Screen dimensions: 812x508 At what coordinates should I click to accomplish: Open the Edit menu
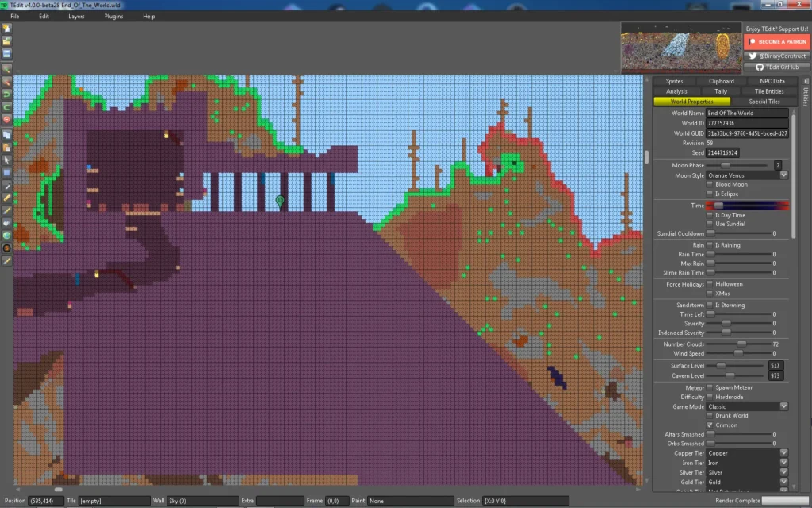[x=44, y=17]
